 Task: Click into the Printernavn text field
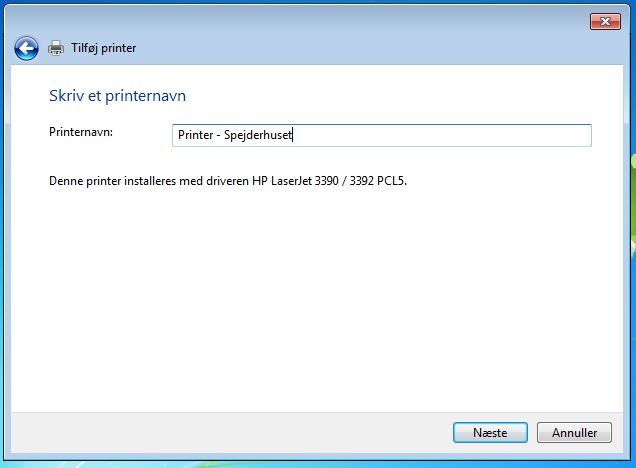[382, 135]
